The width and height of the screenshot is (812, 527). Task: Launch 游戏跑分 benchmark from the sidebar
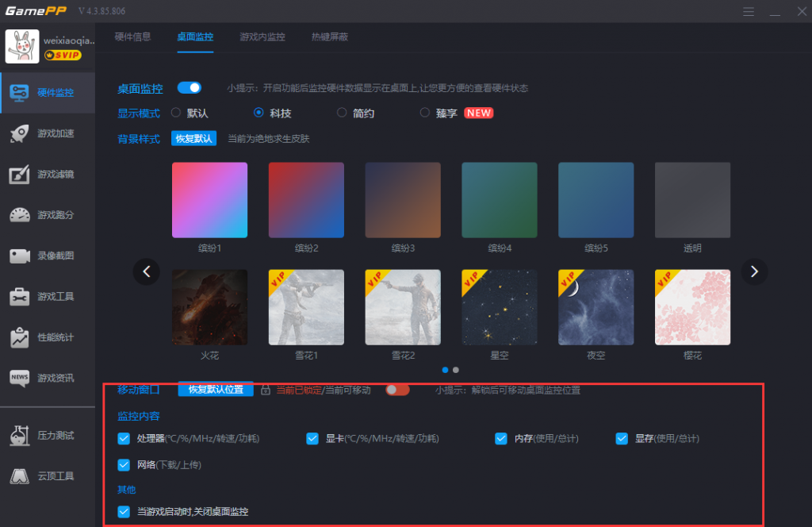pyautogui.click(x=48, y=214)
